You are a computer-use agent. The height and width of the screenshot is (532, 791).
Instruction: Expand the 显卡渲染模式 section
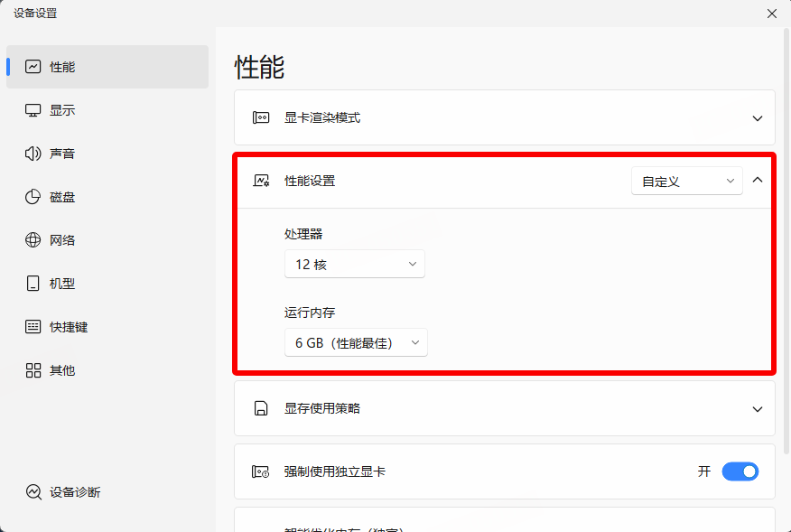[x=758, y=117]
